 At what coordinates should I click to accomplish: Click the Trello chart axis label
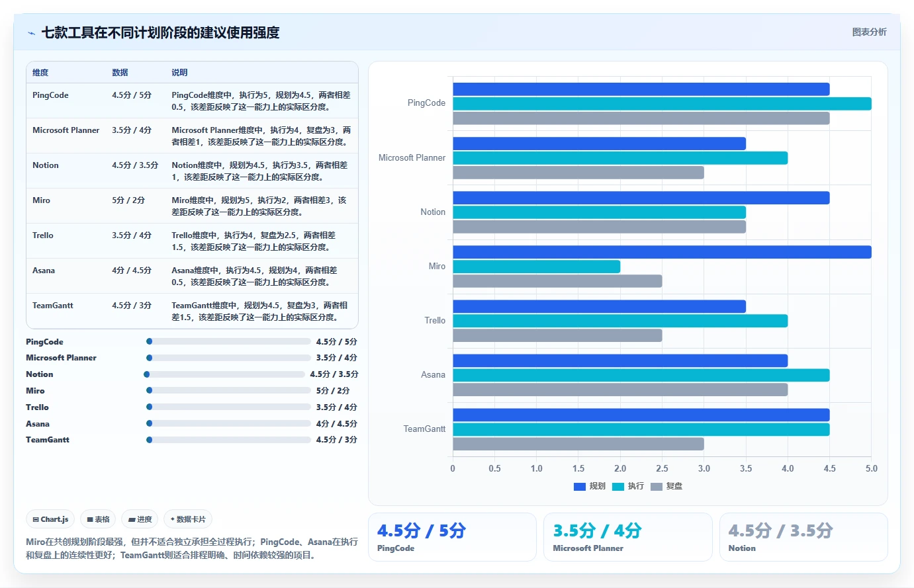click(x=435, y=321)
